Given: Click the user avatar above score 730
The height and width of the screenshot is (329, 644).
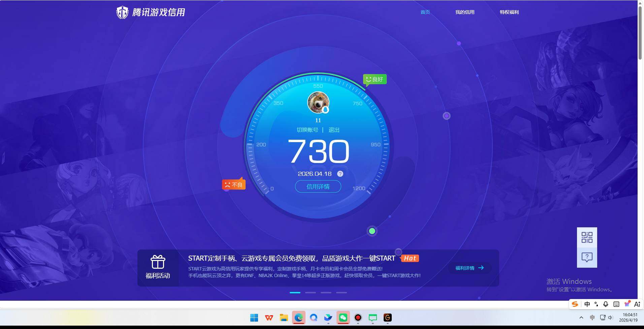Looking at the screenshot, I should point(318,103).
